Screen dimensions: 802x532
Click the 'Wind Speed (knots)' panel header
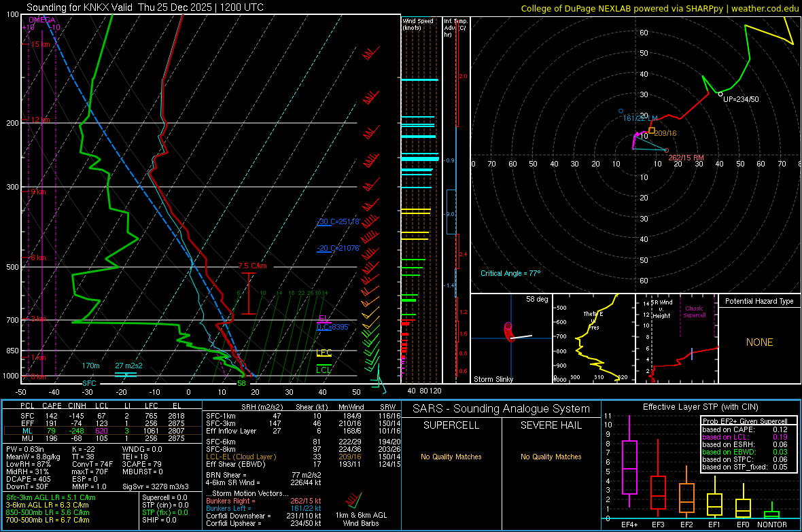[418, 24]
